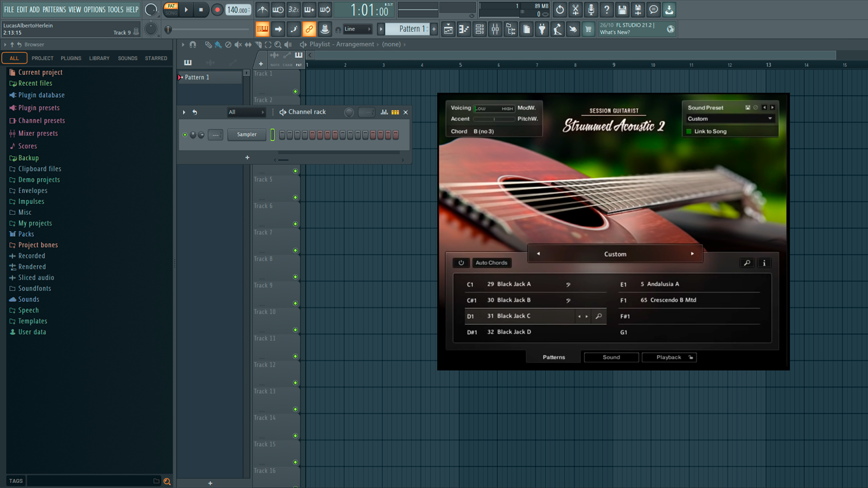Viewport: 868px width, 488px height.
Task: Click the Save project floppy icon
Action: pos(622,10)
